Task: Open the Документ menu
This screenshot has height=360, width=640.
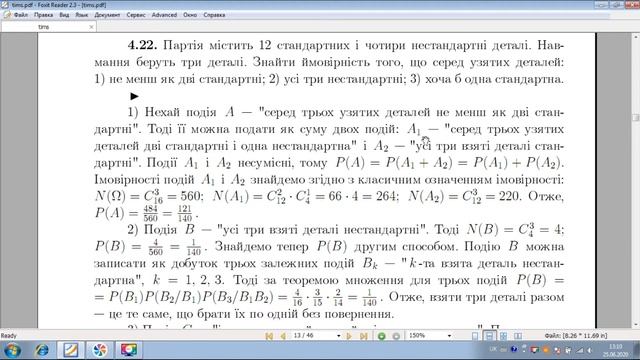Action: coord(107,15)
